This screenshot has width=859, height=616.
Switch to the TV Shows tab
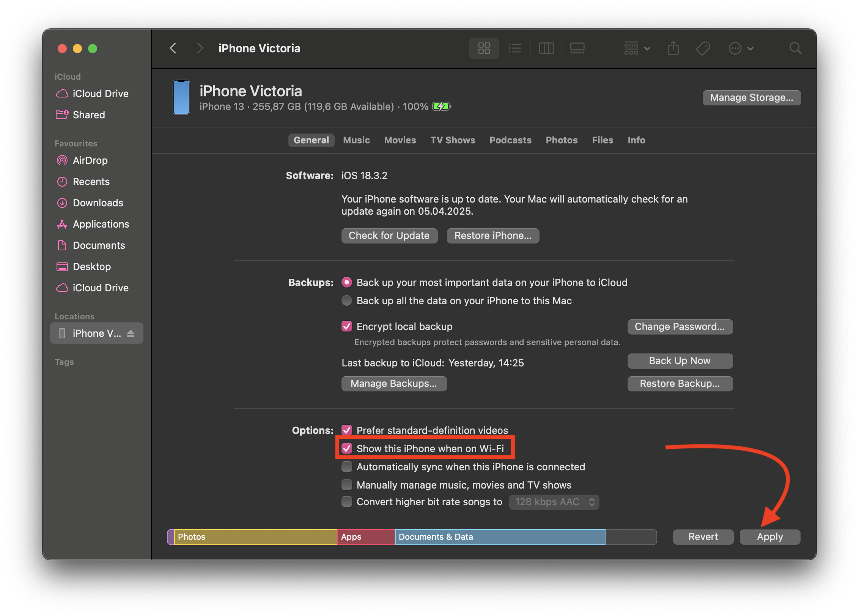click(x=453, y=140)
